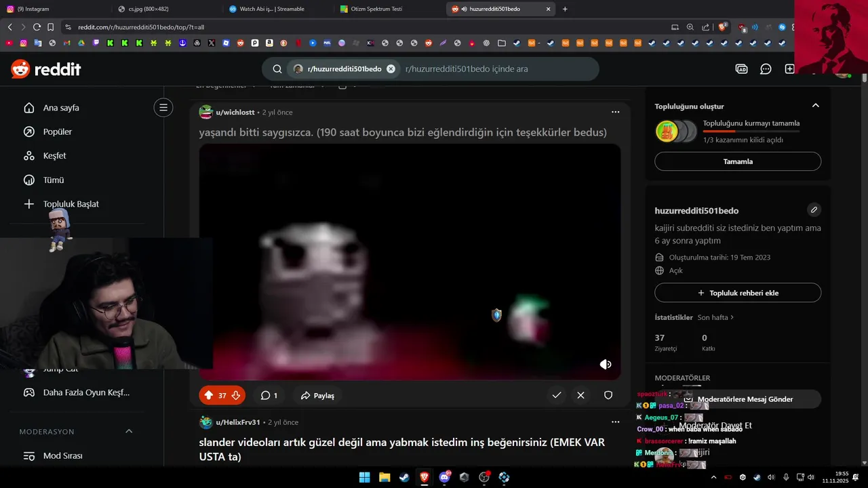
Task: Switch to Otizm Spektrum Testi tab
Action: [x=389, y=9]
